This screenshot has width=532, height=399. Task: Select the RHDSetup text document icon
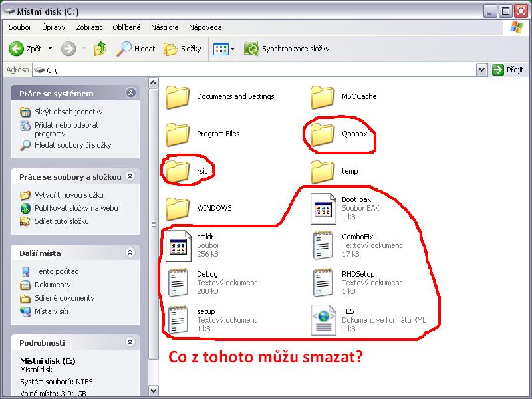pos(323,283)
